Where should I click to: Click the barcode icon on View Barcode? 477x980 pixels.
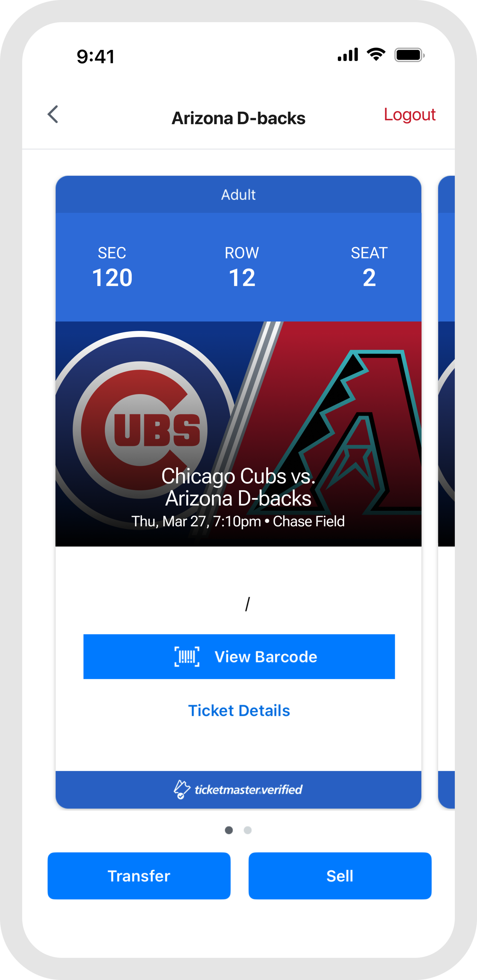point(186,657)
